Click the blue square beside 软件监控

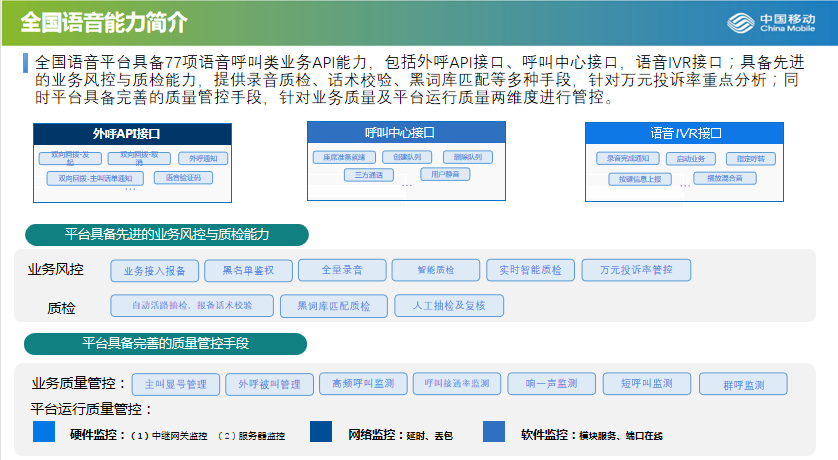pos(494,431)
